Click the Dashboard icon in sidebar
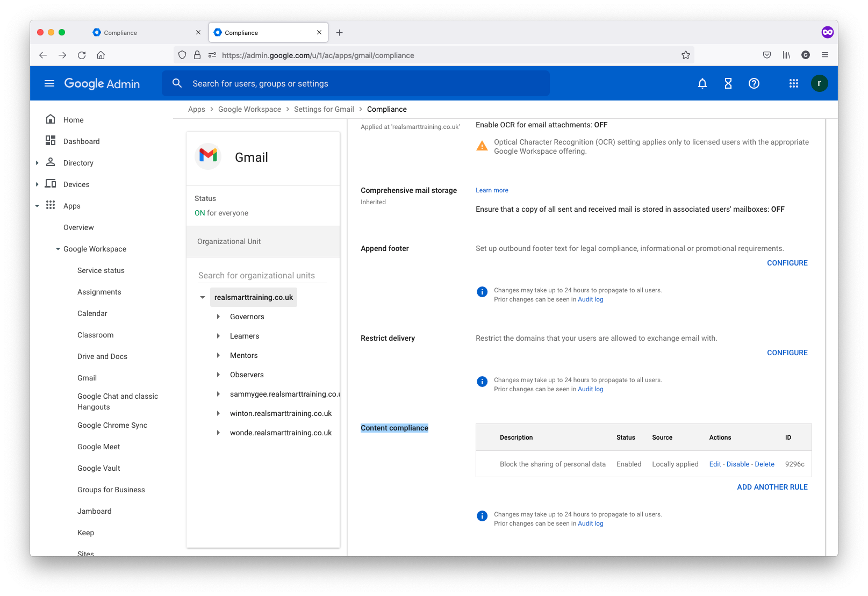This screenshot has height=596, width=868. click(51, 141)
